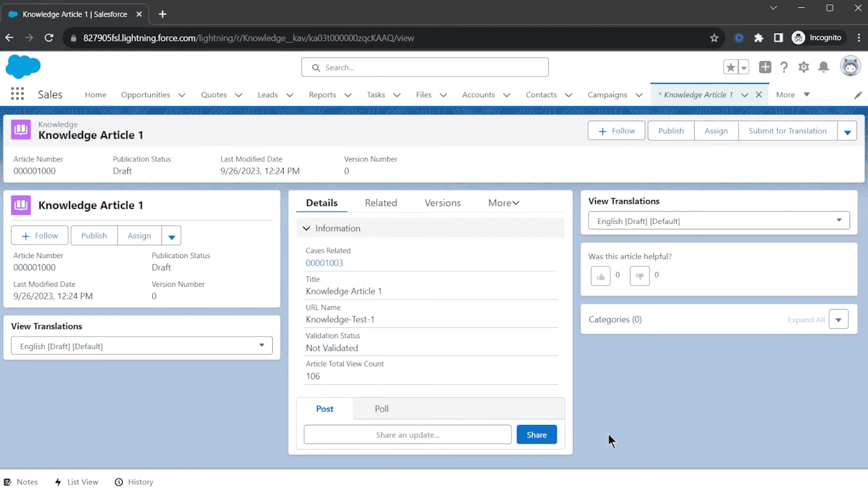
Task: Open the App Launcher grid icon
Action: click(x=17, y=94)
